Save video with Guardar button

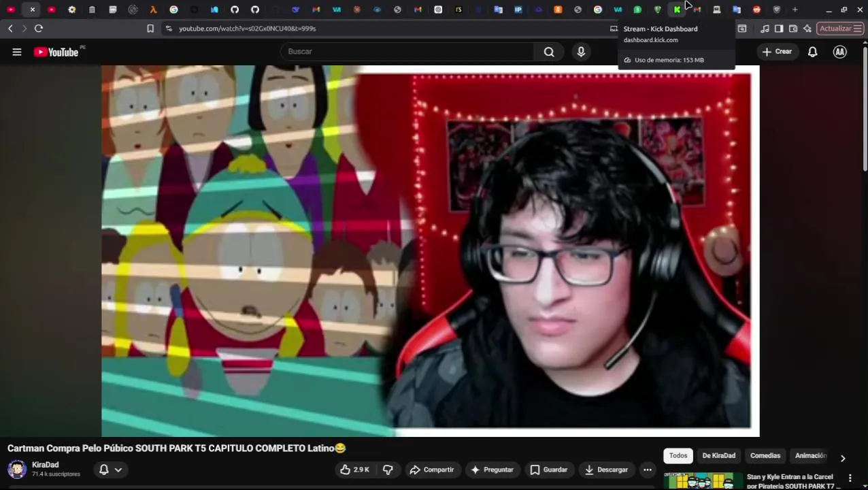click(x=548, y=470)
